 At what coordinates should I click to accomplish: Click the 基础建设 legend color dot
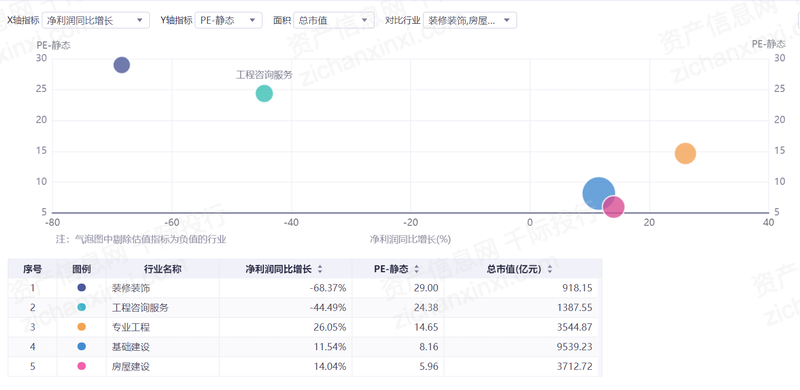tap(82, 347)
